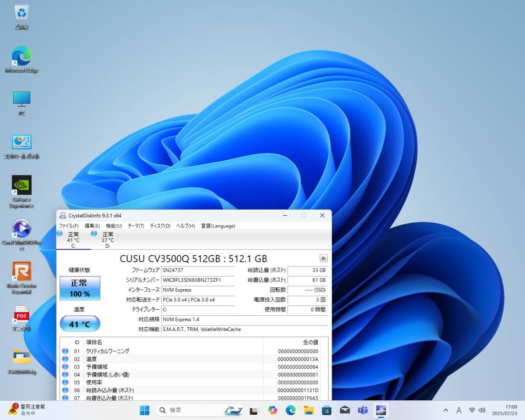Image resolution: width=525 pixels, height=420 pixels.
Task: Open the マニュアル PDF desktop icon
Action: pyautogui.click(x=21, y=318)
